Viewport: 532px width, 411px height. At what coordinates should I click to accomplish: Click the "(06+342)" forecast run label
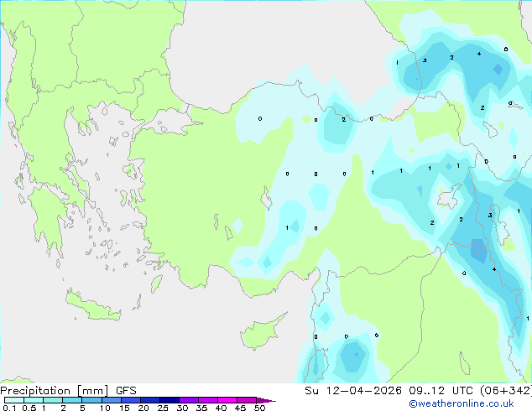(505, 391)
